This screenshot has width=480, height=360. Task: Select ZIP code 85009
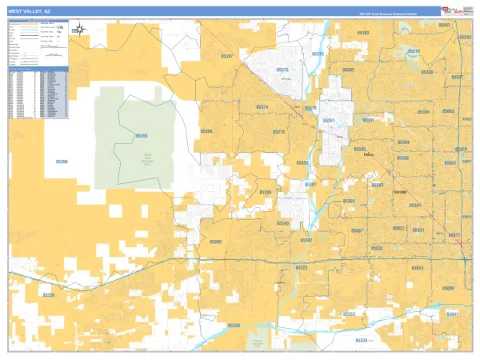(448, 288)
